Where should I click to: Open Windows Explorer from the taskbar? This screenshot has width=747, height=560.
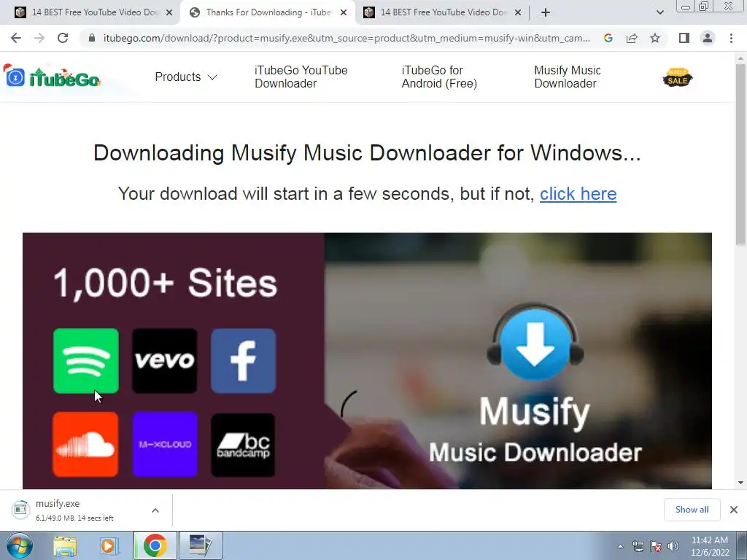coord(65,545)
